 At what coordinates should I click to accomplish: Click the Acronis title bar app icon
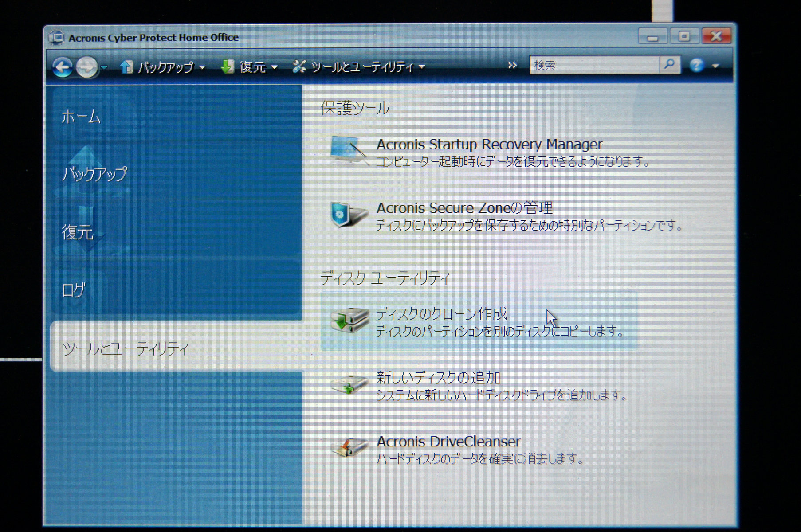(x=56, y=37)
